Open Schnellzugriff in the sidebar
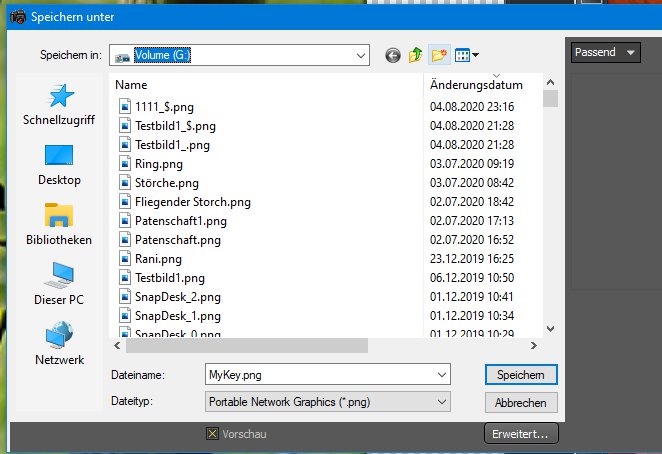This screenshot has width=662, height=454. point(59,105)
